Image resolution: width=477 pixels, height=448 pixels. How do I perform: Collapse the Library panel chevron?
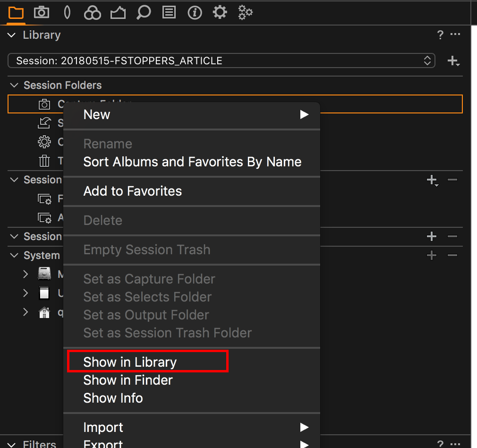(x=11, y=35)
